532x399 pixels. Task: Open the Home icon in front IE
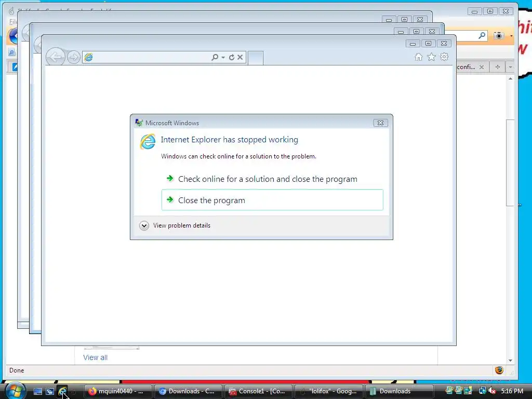tap(419, 57)
